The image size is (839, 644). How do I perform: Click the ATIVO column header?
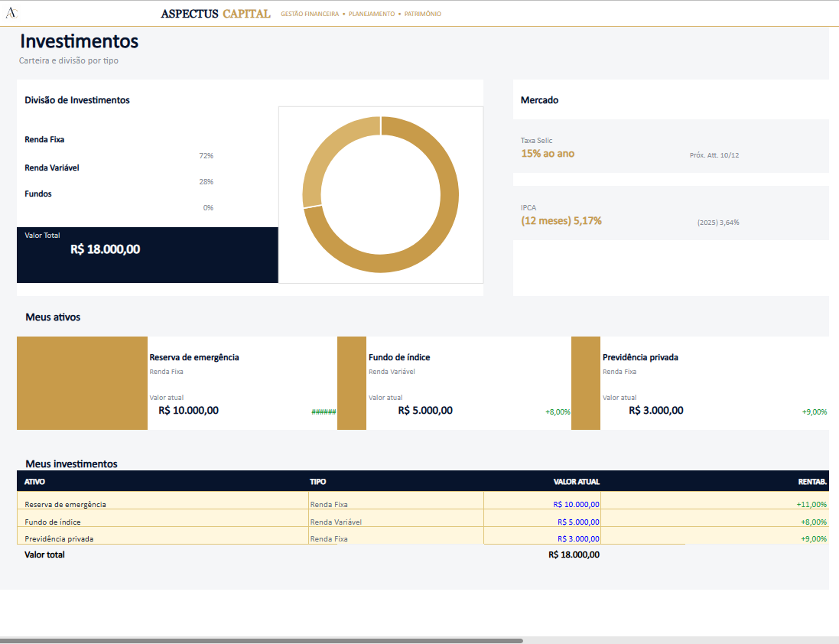coord(34,481)
